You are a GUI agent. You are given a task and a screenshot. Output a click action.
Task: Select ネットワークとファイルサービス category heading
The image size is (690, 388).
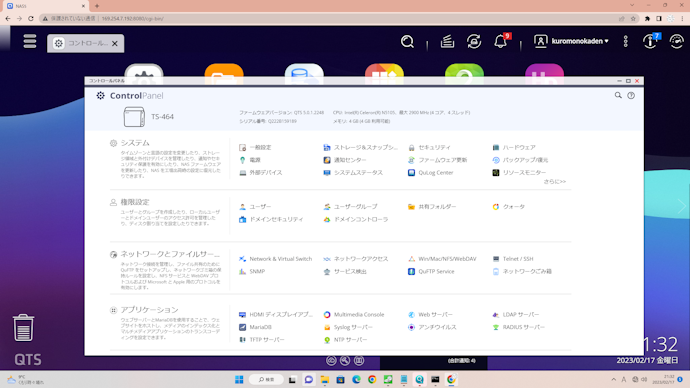click(170, 254)
